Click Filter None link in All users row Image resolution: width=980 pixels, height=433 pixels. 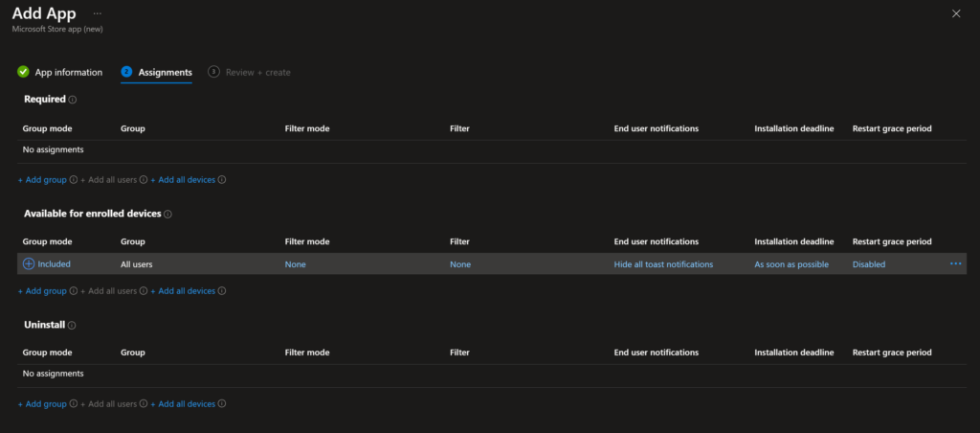click(x=460, y=264)
